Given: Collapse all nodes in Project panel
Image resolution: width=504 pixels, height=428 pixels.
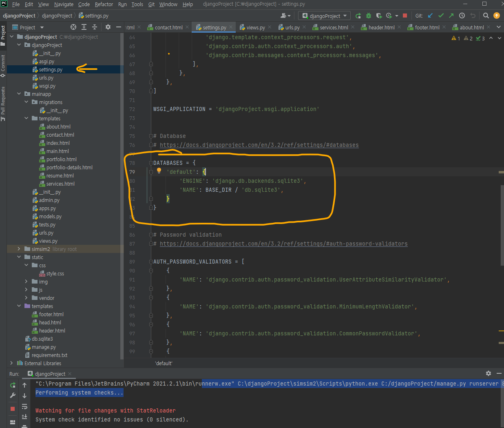Looking at the screenshot, I should [95, 27].
